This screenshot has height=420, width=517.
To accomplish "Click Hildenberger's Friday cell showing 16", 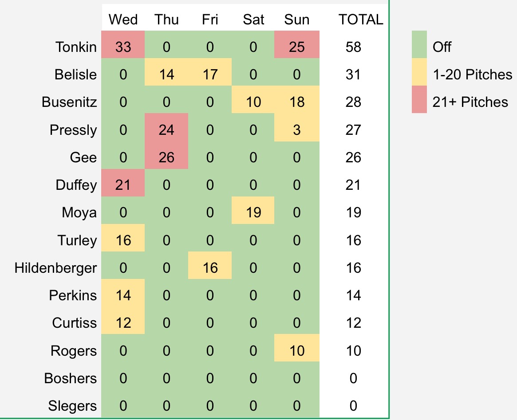I will [x=210, y=268].
